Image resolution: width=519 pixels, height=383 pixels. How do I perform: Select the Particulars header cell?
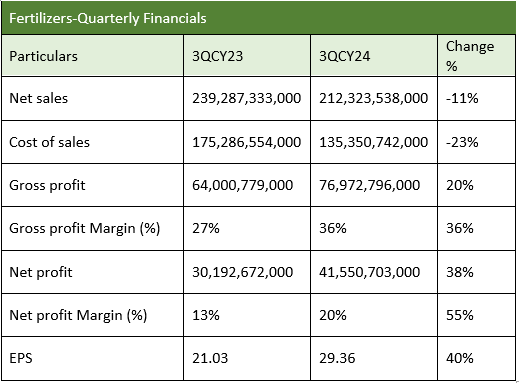point(92,56)
